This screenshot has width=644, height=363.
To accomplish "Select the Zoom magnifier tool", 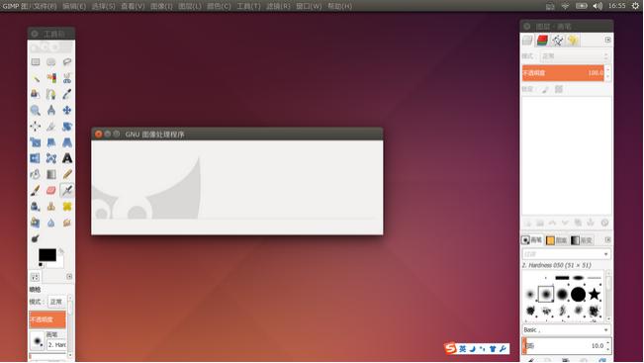I will (x=36, y=110).
